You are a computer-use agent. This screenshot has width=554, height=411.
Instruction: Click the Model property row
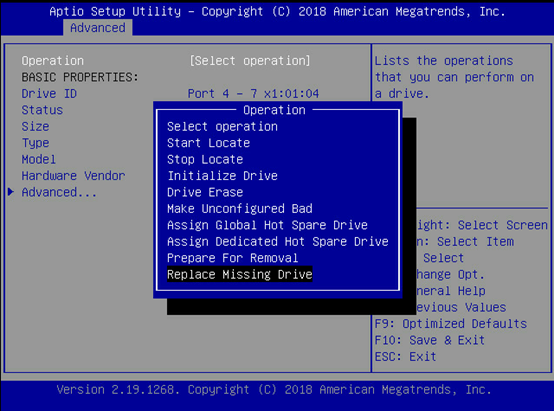39,159
